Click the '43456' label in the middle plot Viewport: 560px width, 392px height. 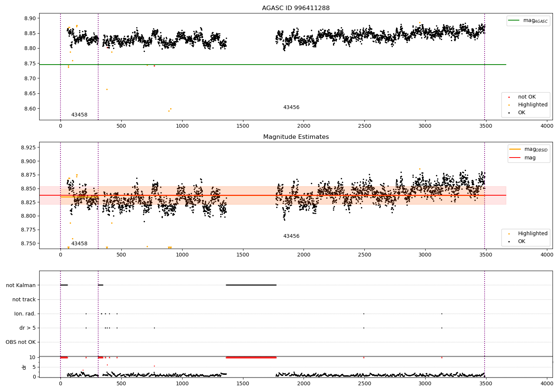pyautogui.click(x=291, y=236)
